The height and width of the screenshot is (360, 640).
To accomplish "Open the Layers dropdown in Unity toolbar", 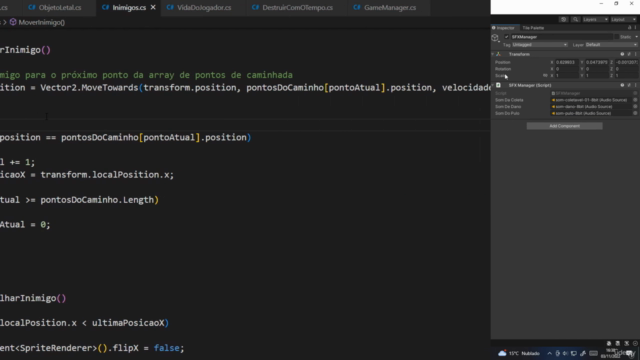I will click(x=595, y=19).
